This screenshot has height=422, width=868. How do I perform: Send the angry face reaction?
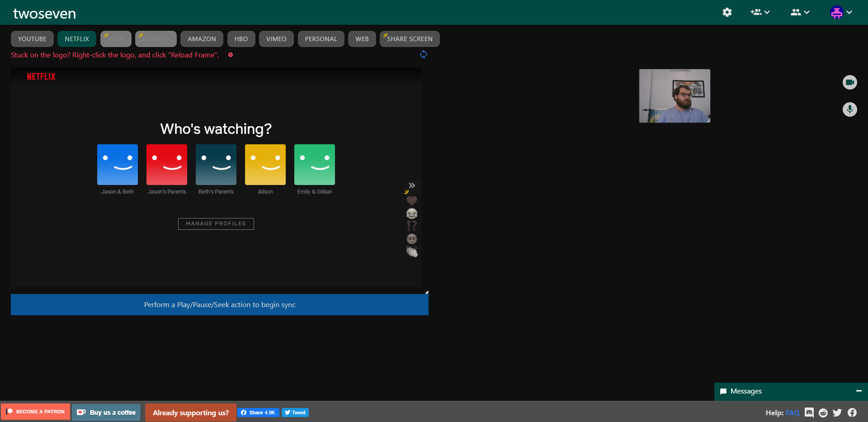[x=412, y=239]
